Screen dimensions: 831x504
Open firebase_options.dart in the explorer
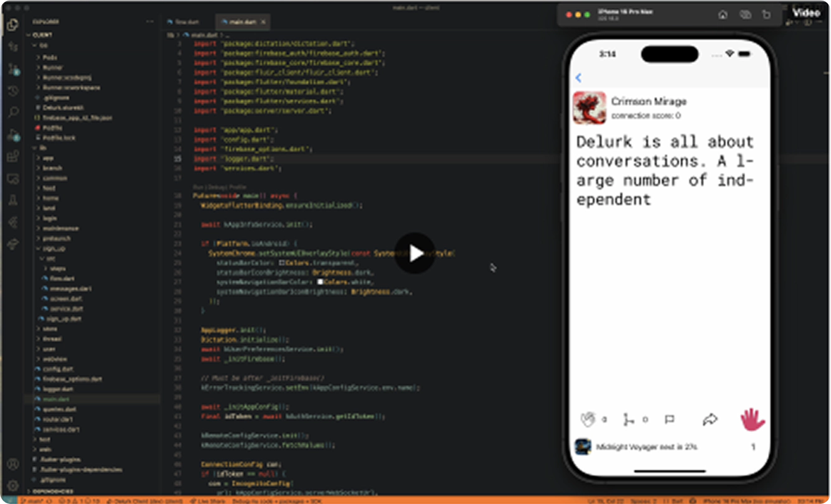[x=72, y=378]
